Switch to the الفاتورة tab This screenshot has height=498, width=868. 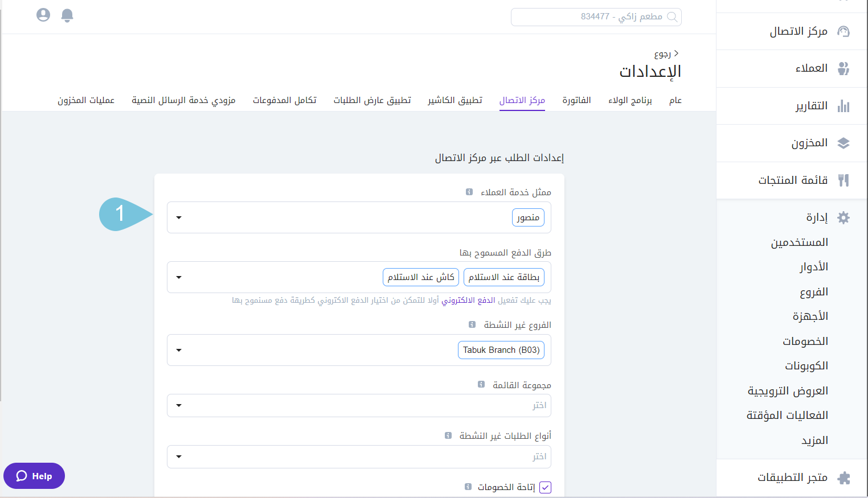[x=576, y=100]
